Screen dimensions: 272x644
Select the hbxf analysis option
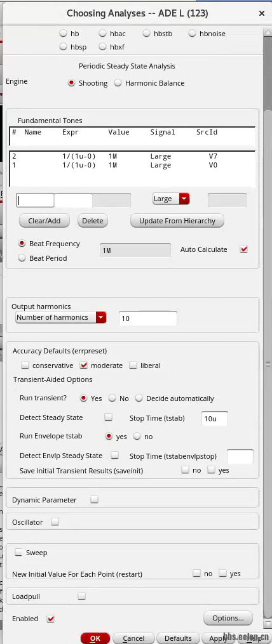tap(102, 47)
